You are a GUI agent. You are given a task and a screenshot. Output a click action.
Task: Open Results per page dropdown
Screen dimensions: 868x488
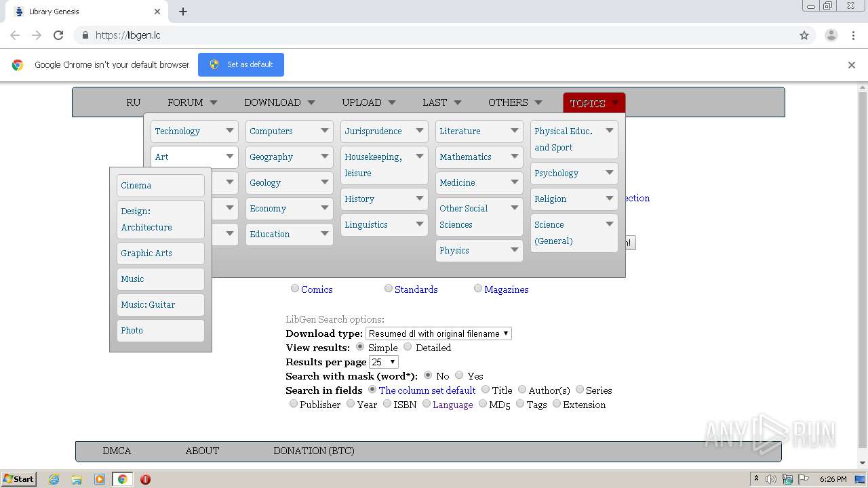tap(384, 362)
